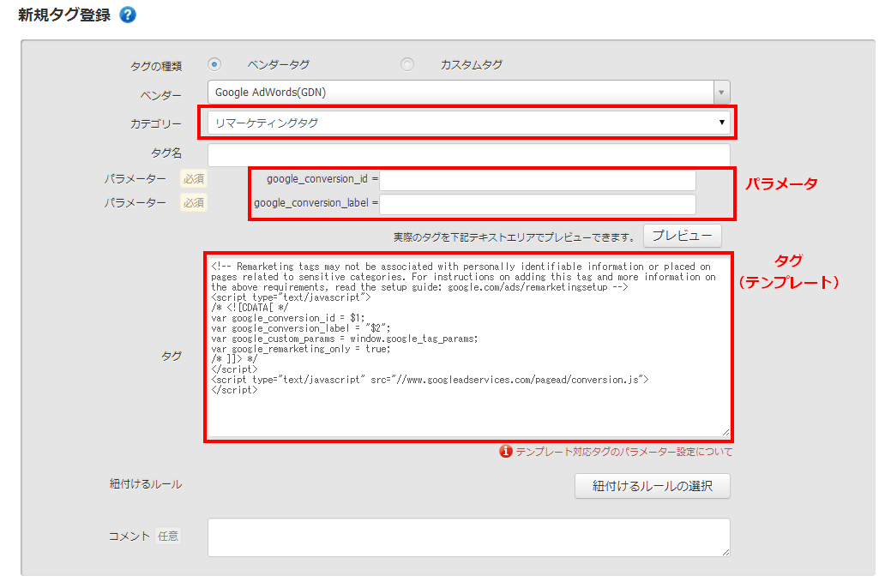The height and width of the screenshot is (588, 885).
Task: Click the tag textarea resize grip
Action: pyautogui.click(x=725, y=433)
